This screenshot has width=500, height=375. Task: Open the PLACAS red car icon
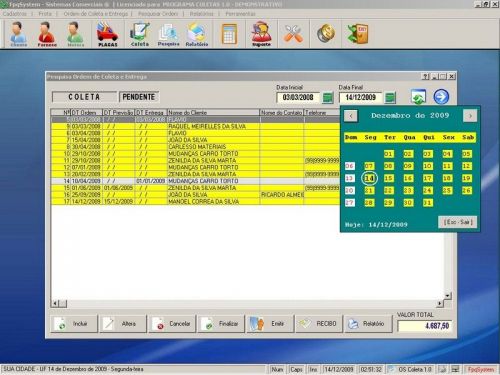[x=108, y=34]
